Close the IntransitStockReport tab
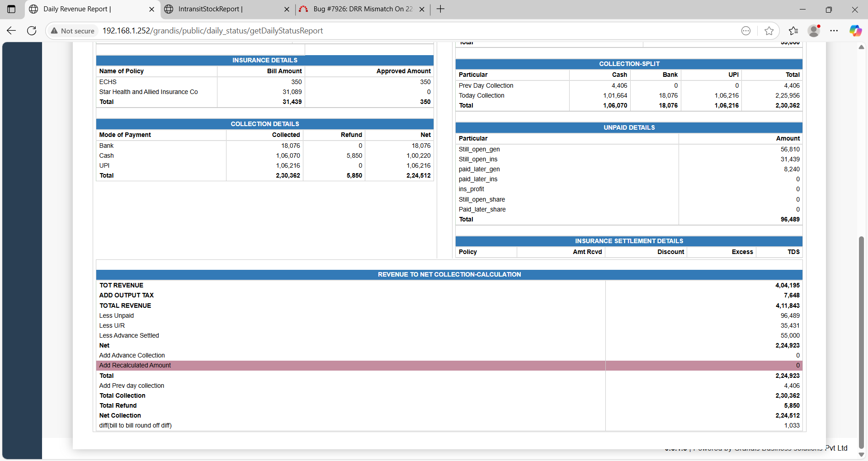The image size is (868, 461). [287, 9]
